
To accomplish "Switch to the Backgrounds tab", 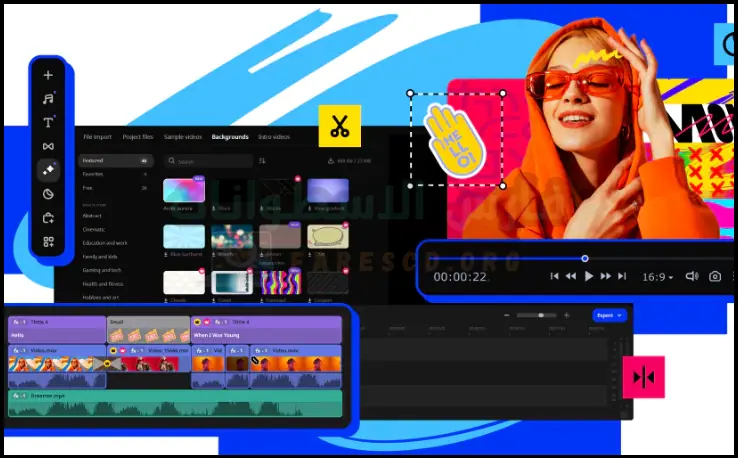I will click(x=230, y=136).
